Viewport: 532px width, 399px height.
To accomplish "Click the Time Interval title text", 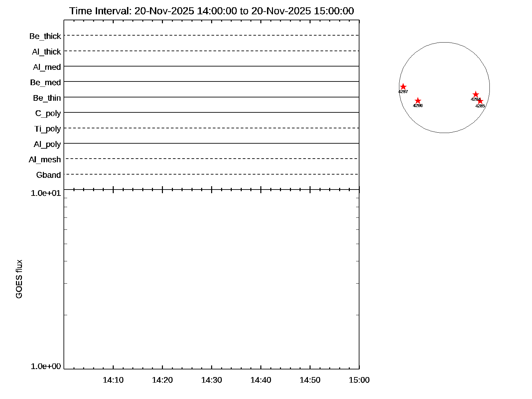I will pyautogui.click(x=211, y=11).
